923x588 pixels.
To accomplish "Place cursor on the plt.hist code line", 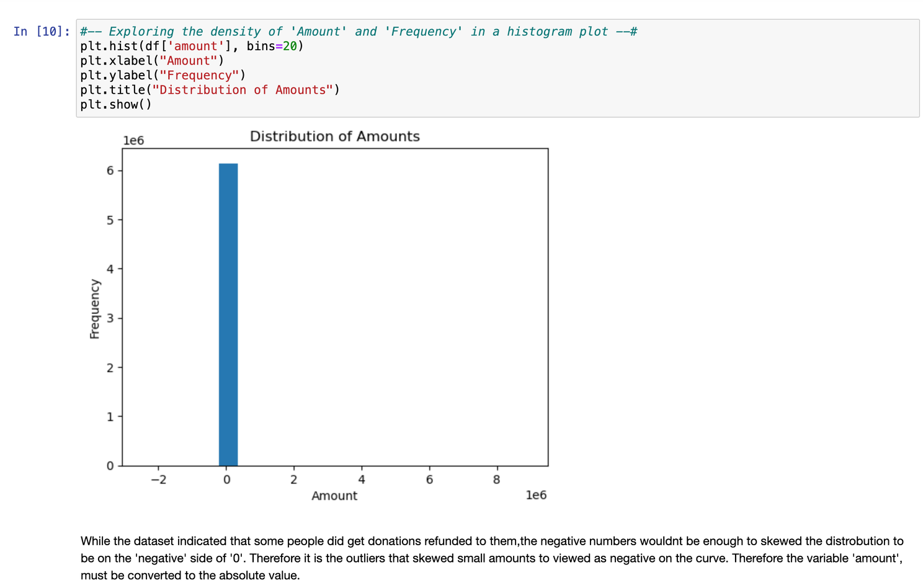I will (191, 47).
